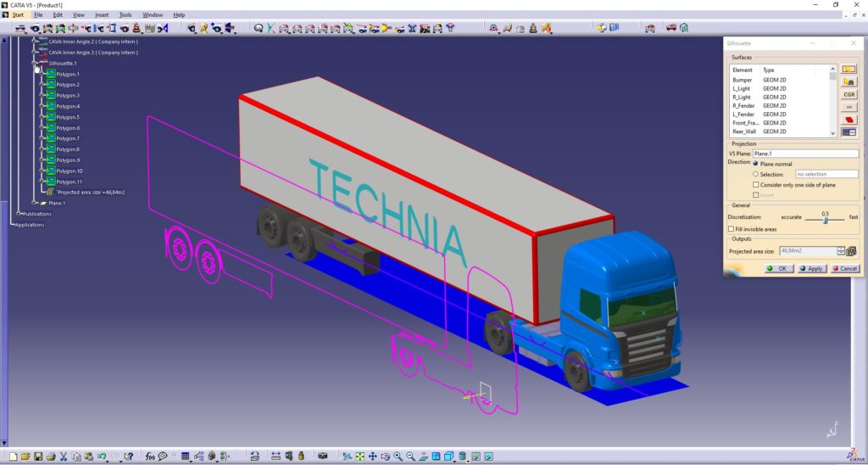Click the Hide/Show icon in bottom toolbar
This screenshot has width=868, height=465.
(x=476, y=457)
